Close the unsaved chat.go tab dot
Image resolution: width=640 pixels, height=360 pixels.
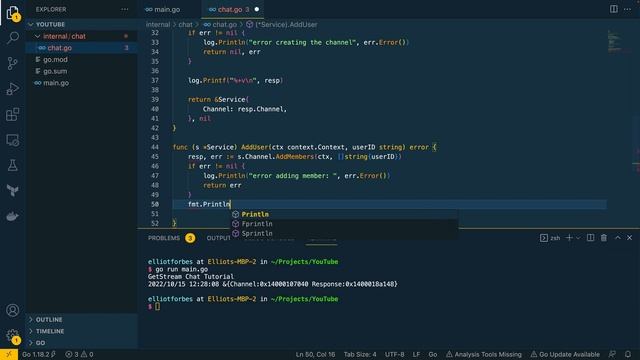point(257,9)
